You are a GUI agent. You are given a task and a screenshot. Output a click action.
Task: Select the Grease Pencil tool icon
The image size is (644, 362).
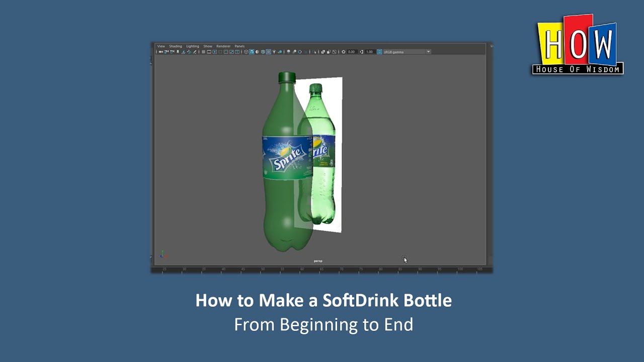pos(195,52)
